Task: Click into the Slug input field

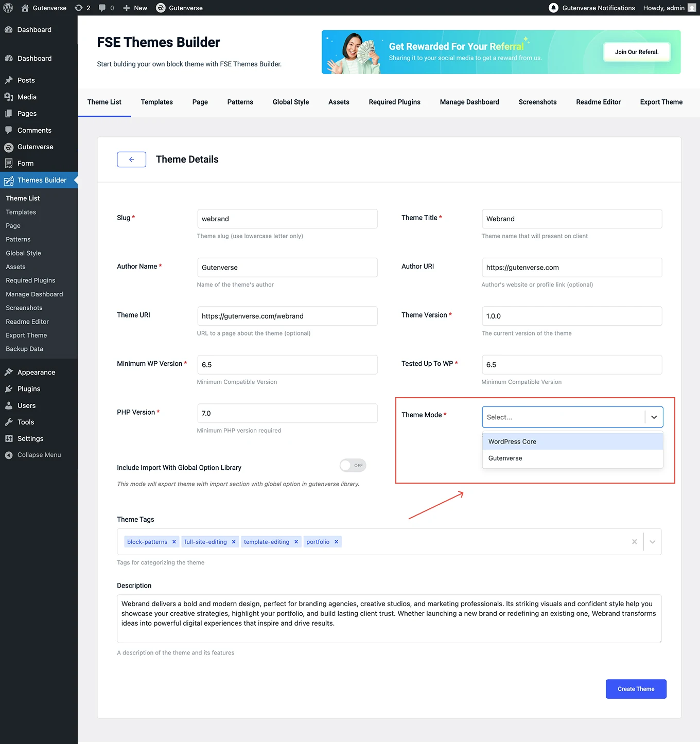Action: (287, 219)
